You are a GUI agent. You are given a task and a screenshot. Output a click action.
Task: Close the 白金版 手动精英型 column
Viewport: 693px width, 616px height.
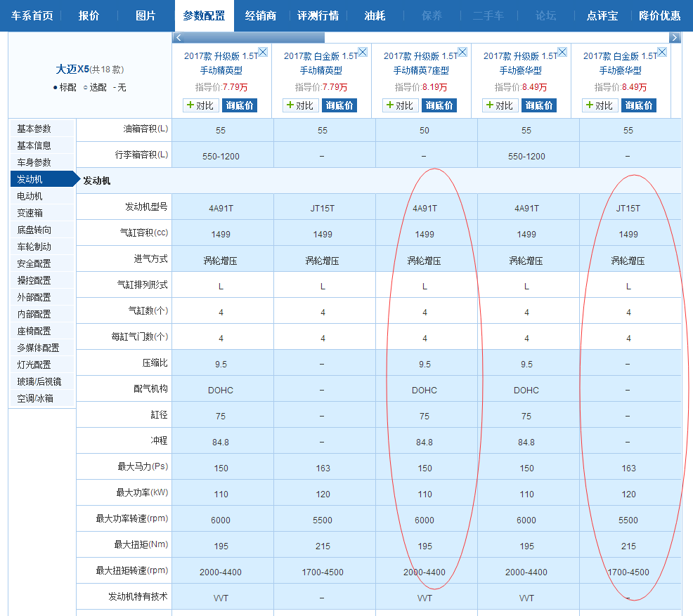pyautogui.click(x=363, y=52)
